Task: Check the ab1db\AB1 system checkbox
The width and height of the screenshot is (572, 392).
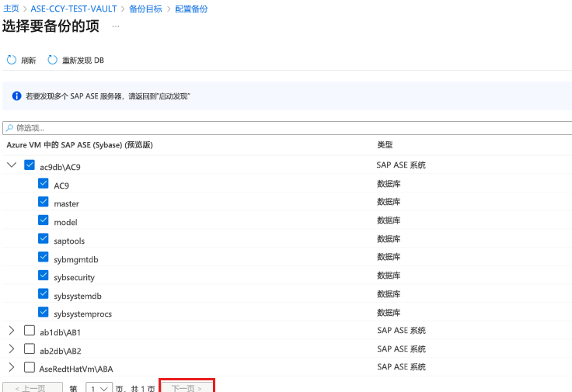Action: coord(30,331)
